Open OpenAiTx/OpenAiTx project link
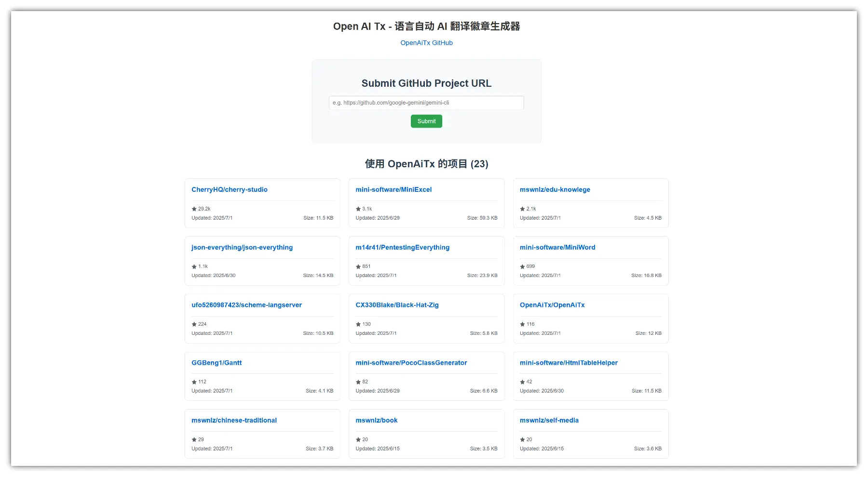Image resolution: width=868 pixels, height=477 pixels. 552,305
